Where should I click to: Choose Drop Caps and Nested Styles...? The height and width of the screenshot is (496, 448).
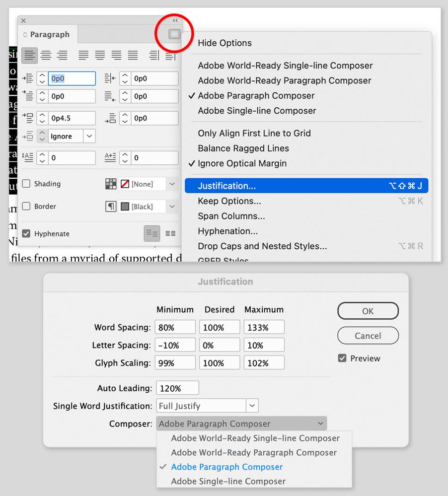306,246
